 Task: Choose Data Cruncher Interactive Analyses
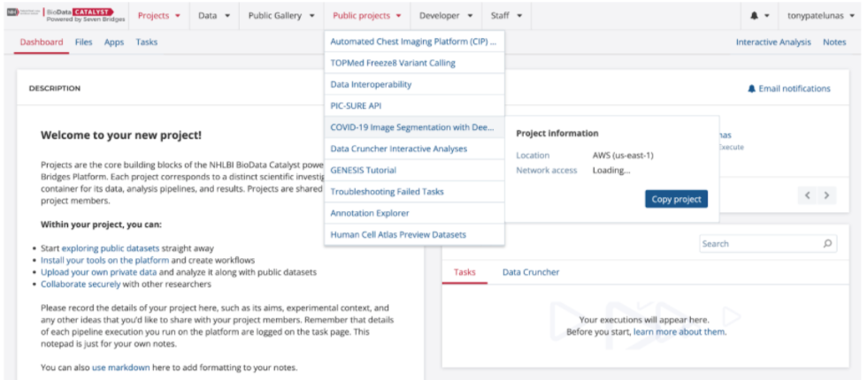(x=415, y=148)
